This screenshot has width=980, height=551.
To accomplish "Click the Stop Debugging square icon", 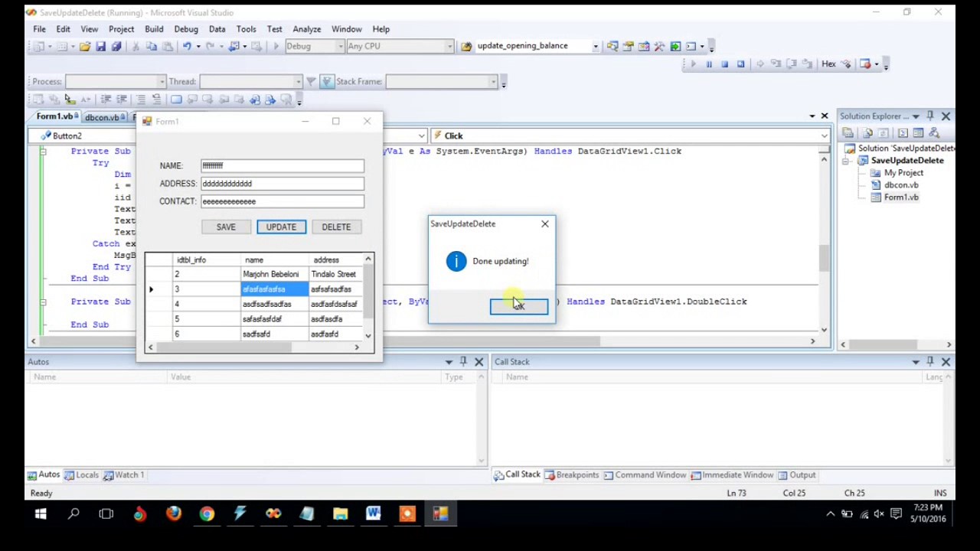I will (724, 64).
